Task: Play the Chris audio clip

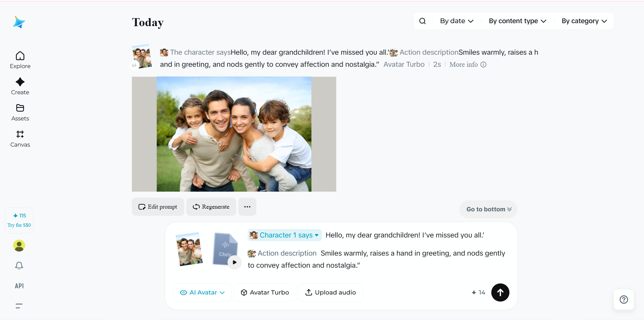Action: coord(235,262)
